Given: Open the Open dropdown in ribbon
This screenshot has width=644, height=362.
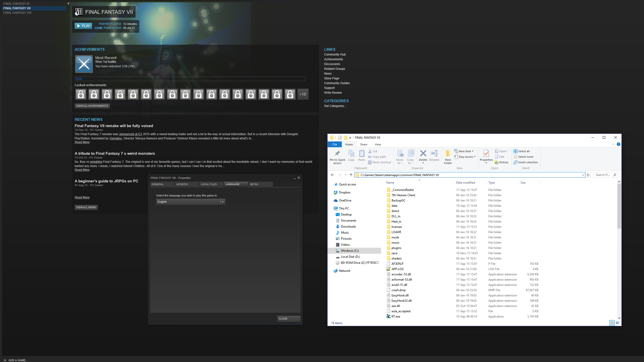Looking at the screenshot, I should [508, 151].
